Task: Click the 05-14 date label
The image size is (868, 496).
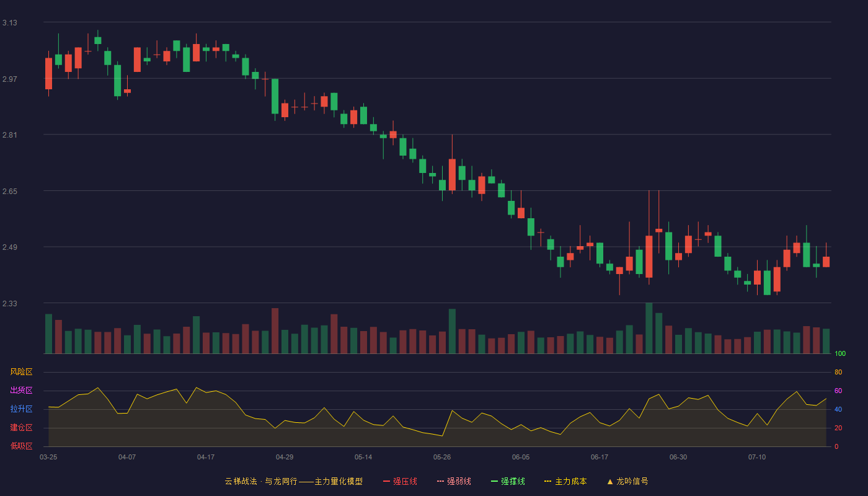Action: pyautogui.click(x=363, y=457)
